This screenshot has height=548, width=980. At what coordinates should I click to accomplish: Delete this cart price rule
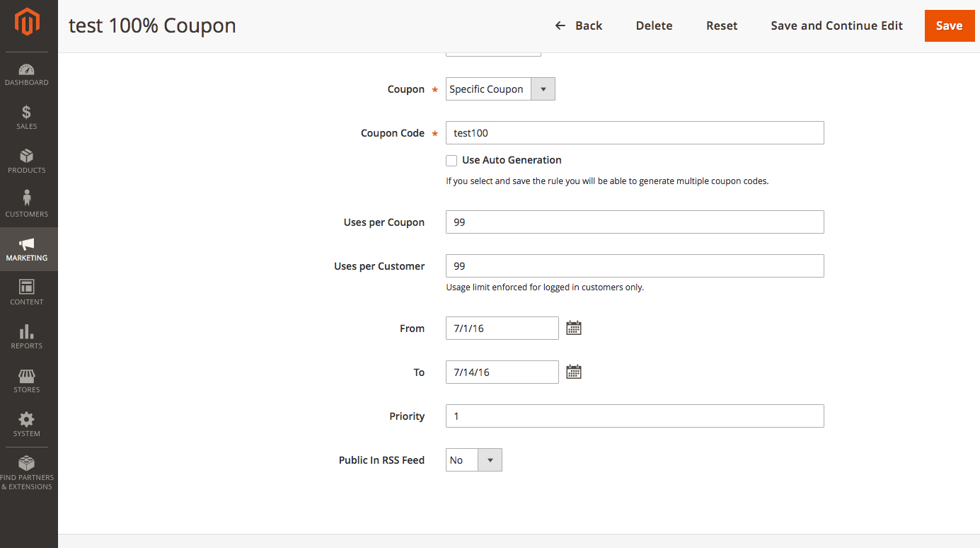point(654,25)
